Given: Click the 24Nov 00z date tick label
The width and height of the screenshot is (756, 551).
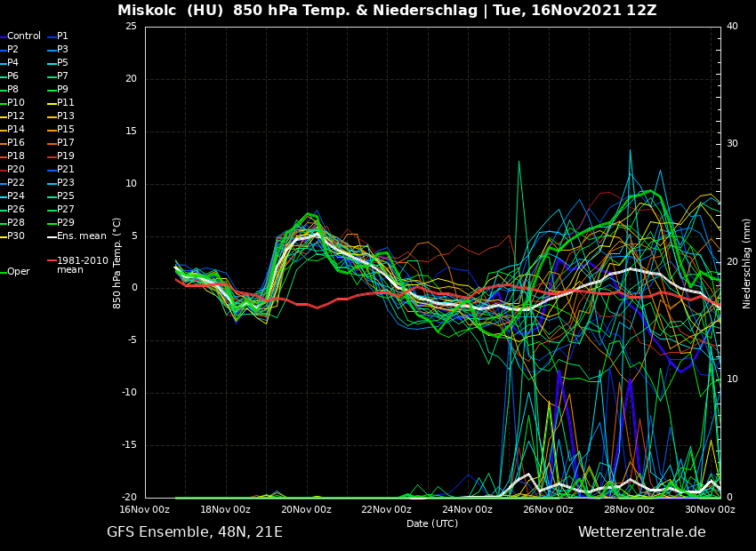Looking at the screenshot, I should point(467,510).
